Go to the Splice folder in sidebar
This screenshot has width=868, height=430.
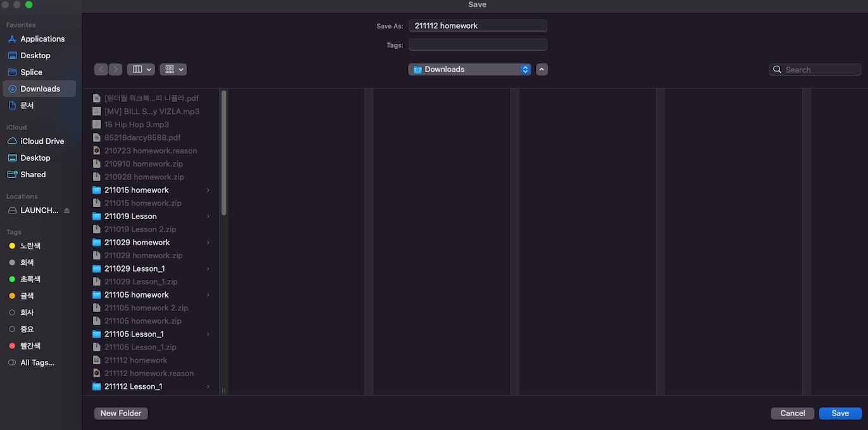(31, 72)
